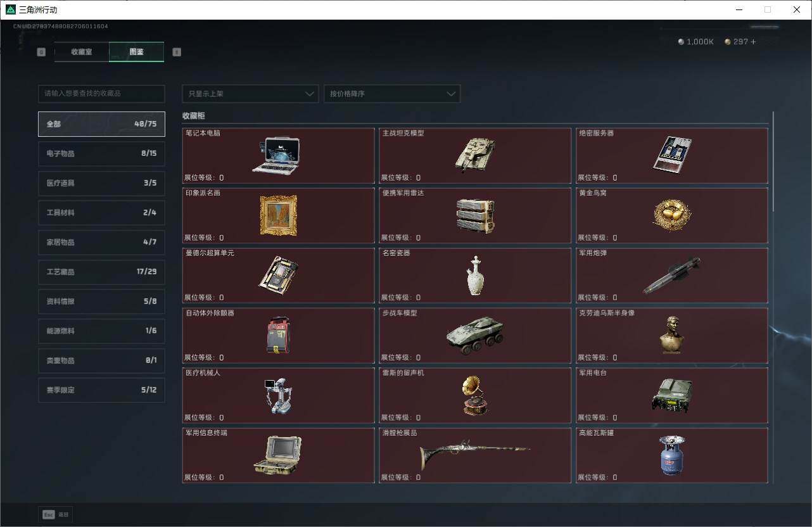Show the 工具材料 category
Image resolution: width=812 pixels, height=527 pixels.
tap(101, 213)
